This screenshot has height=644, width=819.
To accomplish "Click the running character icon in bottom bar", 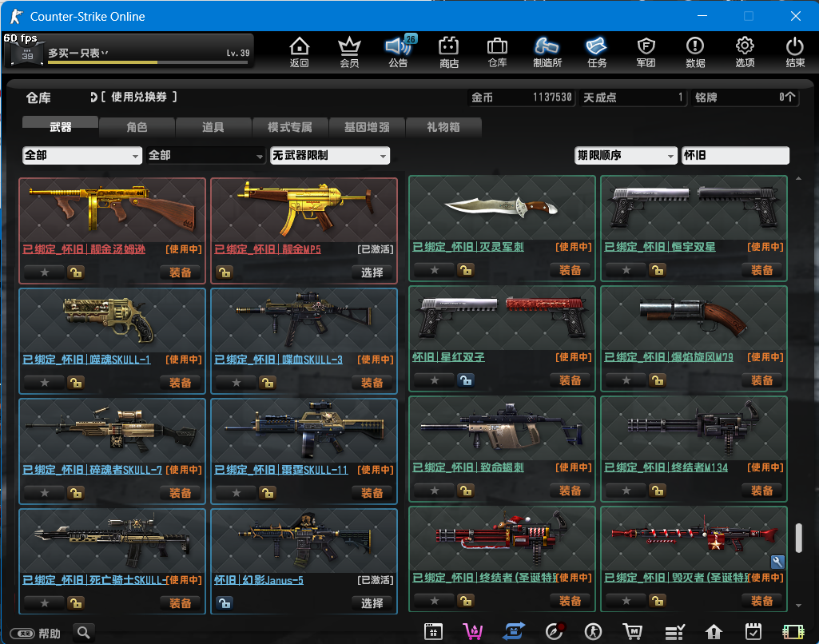I will 593,631.
